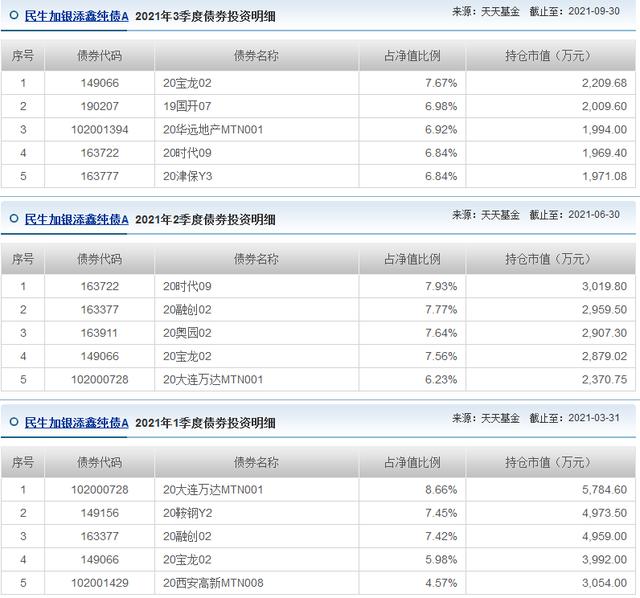Click bond code 163911
This screenshot has width=640, height=598.
99,333
